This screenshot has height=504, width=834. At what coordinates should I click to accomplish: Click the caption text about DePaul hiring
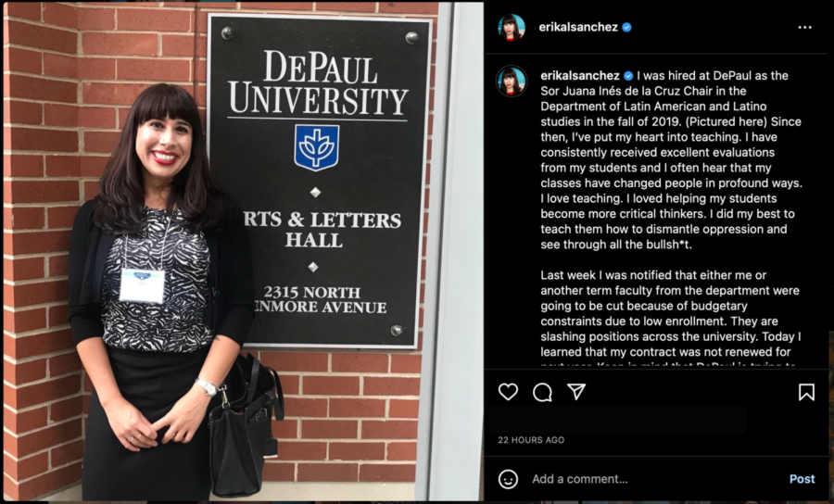(x=671, y=159)
